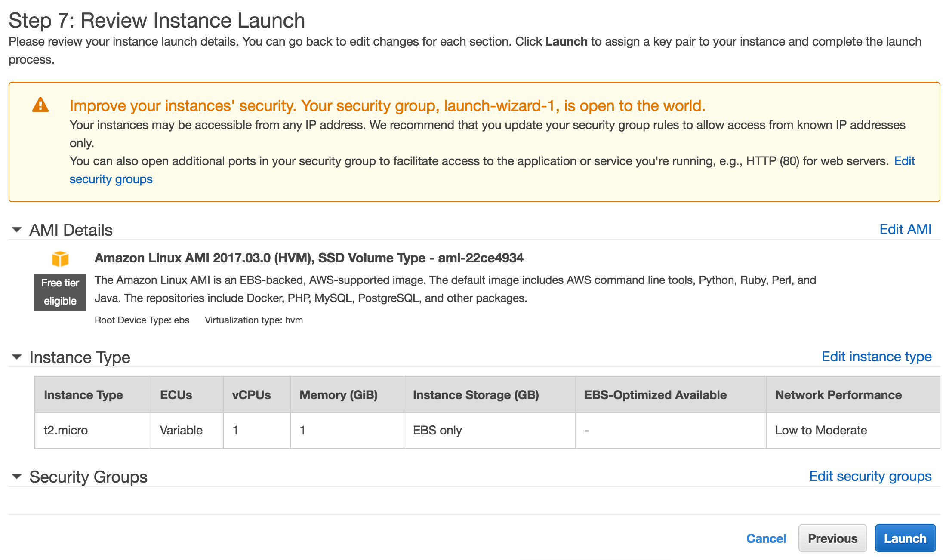The height and width of the screenshot is (560, 949).
Task: Collapse the Instance Type section
Action: tap(17, 357)
